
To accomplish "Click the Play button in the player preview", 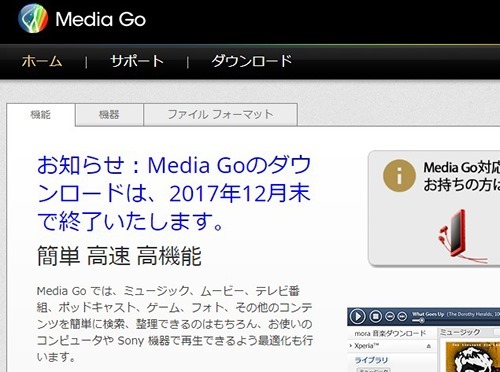I will point(358,316).
